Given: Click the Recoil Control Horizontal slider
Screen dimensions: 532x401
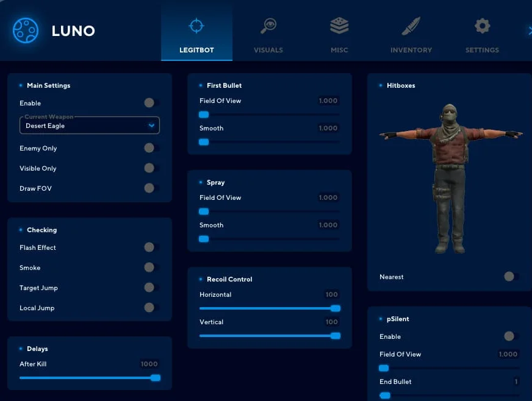Looking at the screenshot, I should point(269,308).
